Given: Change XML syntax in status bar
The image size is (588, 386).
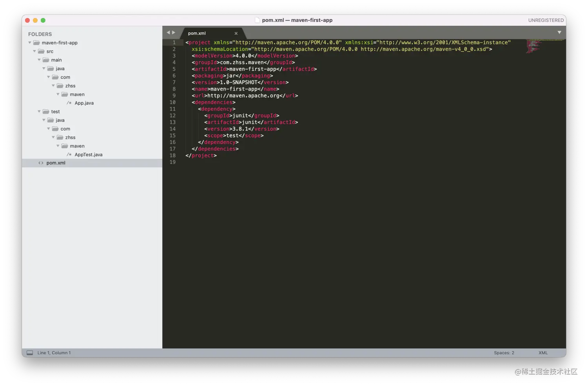Looking at the screenshot, I should [x=543, y=353].
